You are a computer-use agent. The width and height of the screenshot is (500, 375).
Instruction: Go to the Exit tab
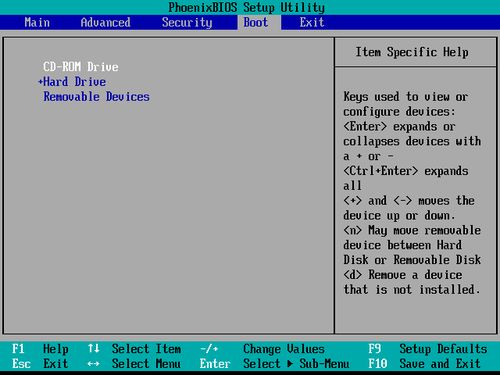(x=312, y=22)
